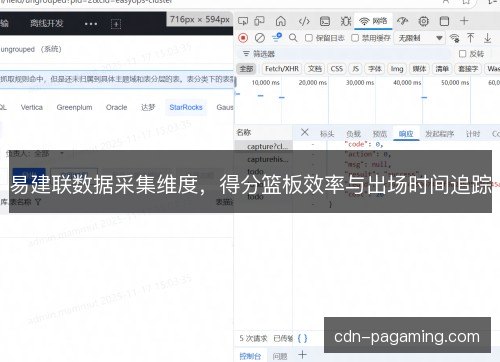Click the 名称 name column header

coord(244,132)
